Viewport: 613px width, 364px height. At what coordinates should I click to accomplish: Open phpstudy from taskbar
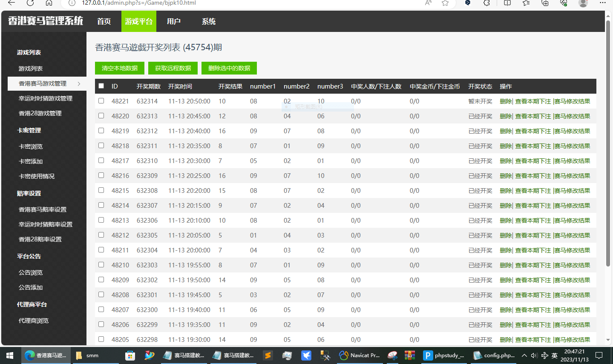(x=444, y=355)
